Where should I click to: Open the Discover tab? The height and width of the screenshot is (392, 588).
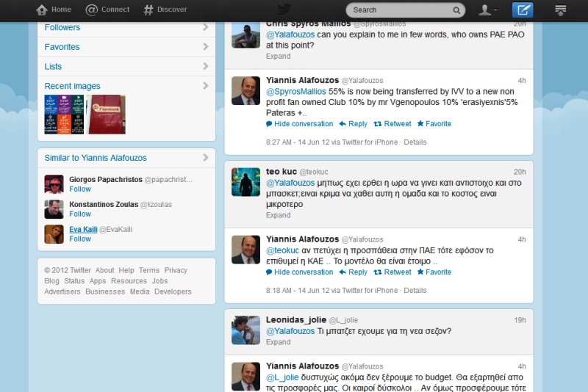pos(165,10)
